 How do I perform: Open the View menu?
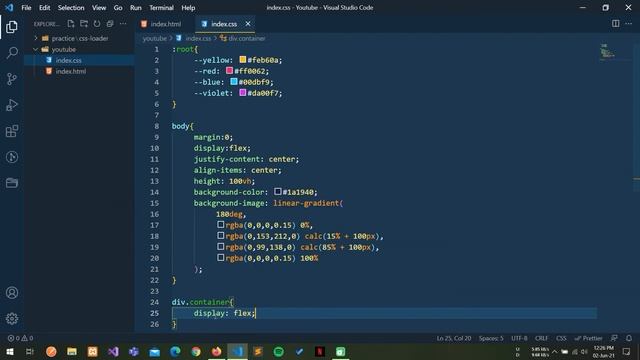(99, 8)
